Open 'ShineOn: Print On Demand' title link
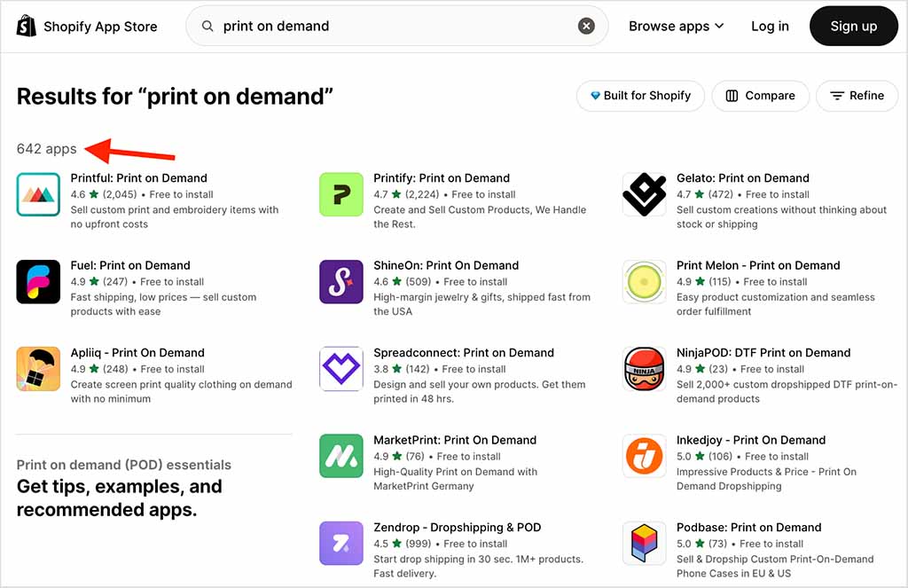Viewport: 908px width, 588px height. (446, 265)
